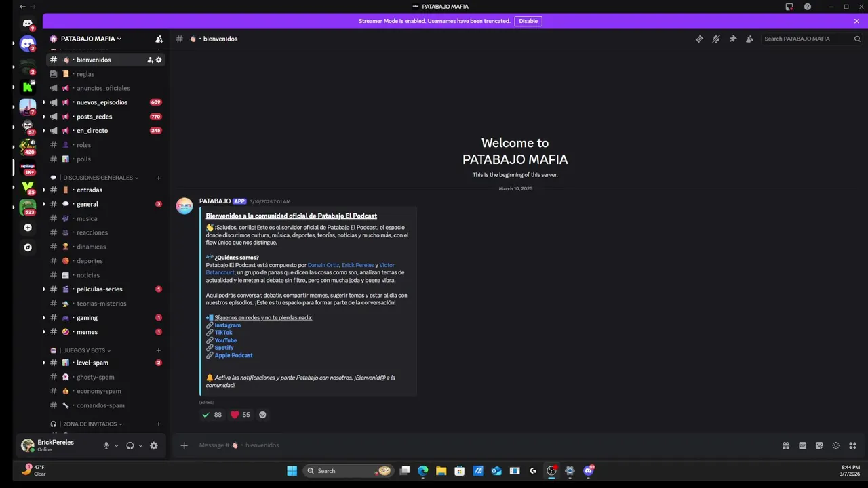
Task: Open the gorilla server with 57 badge
Action: coord(28,127)
